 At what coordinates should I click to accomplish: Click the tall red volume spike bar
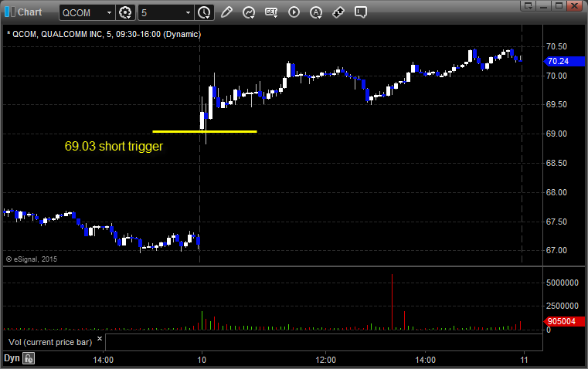(x=392, y=302)
